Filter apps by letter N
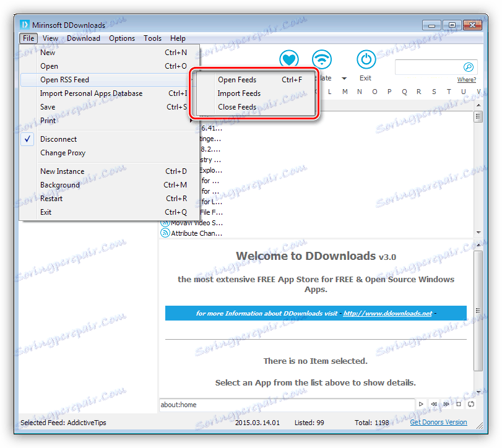The image size is (502, 448). [360, 92]
